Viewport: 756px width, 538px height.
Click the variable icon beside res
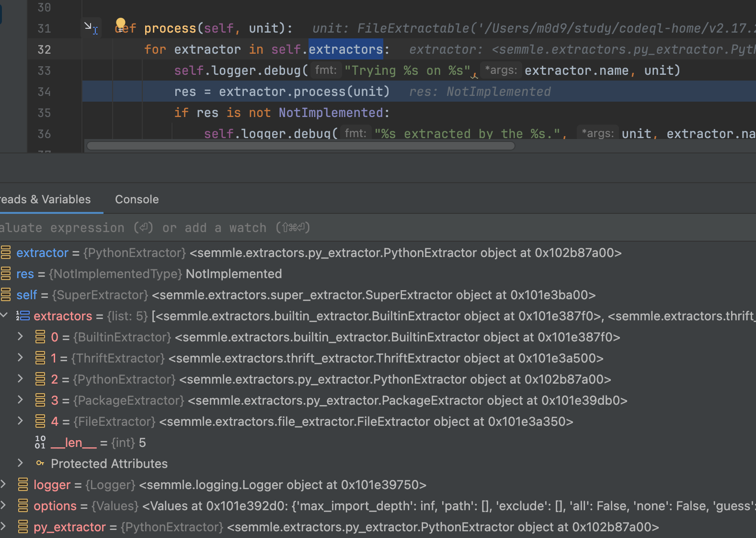coord(6,274)
